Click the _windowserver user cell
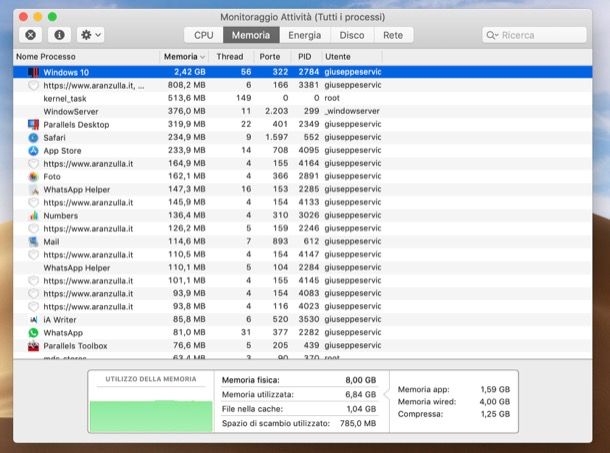Viewport: 610px width, 453px height. pos(352,111)
